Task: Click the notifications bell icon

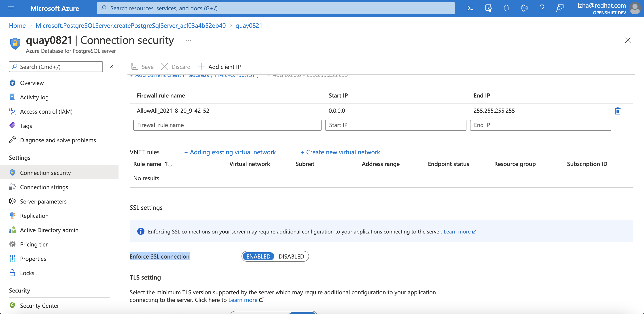Action: 506,8
